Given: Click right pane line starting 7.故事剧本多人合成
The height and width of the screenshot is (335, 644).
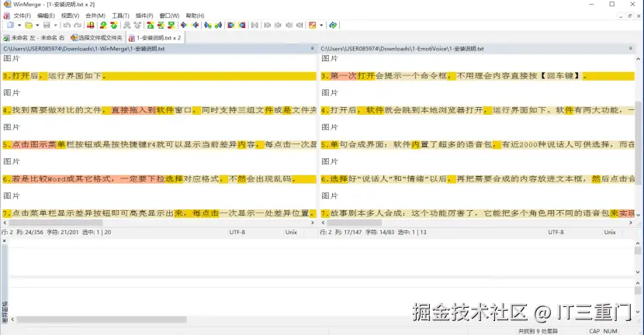Looking at the screenshot, I should click(477, 213).
